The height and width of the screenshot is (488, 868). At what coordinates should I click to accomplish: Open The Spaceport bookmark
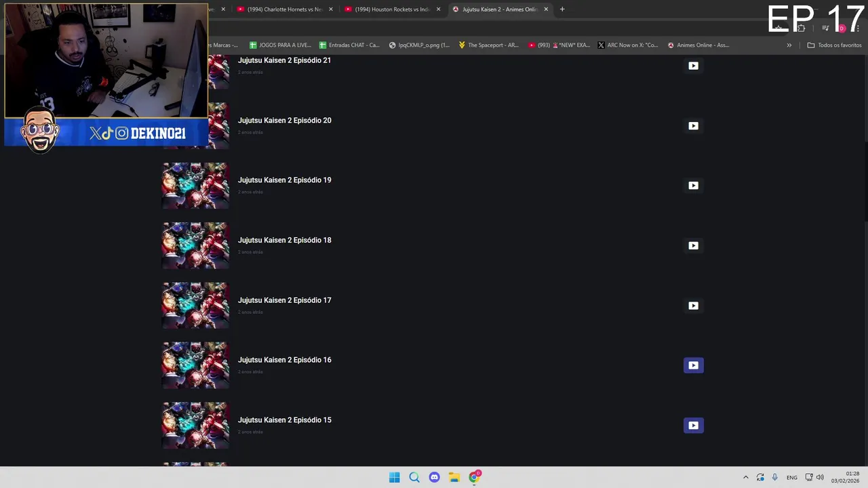tap(488, 45)
